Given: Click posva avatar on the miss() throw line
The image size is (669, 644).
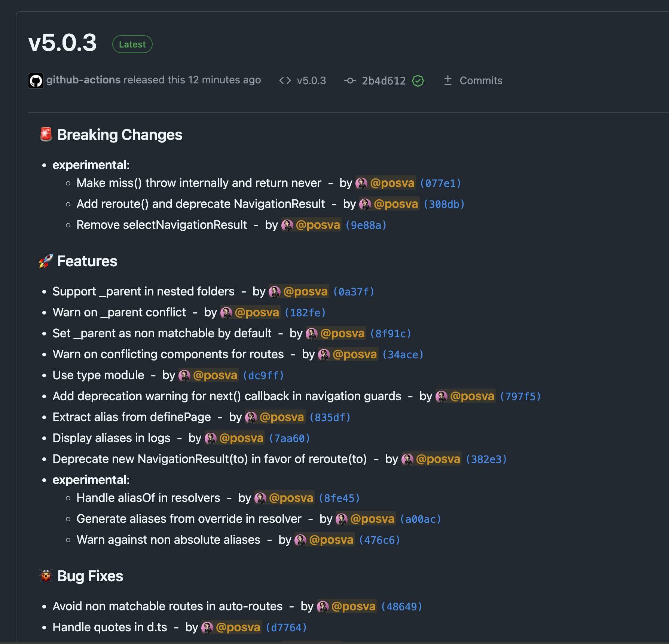Looking at the screenshot, I should tap(361, 183).
